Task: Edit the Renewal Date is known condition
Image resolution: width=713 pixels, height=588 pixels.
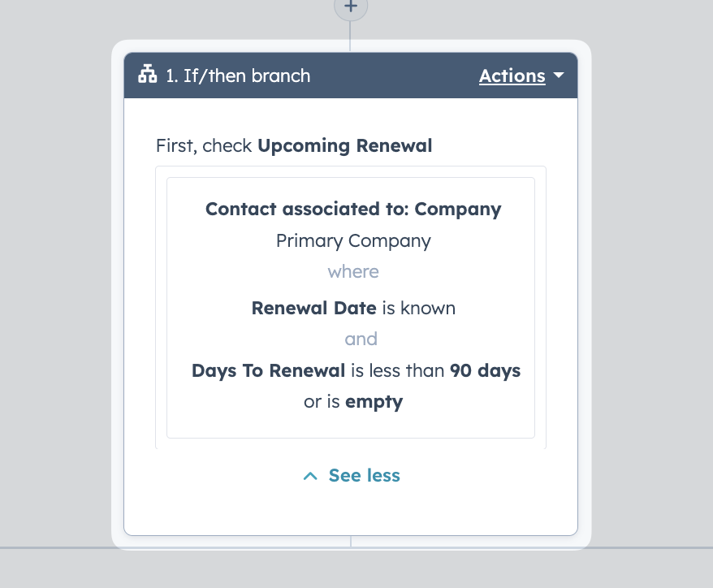Action: pos(353,309)
